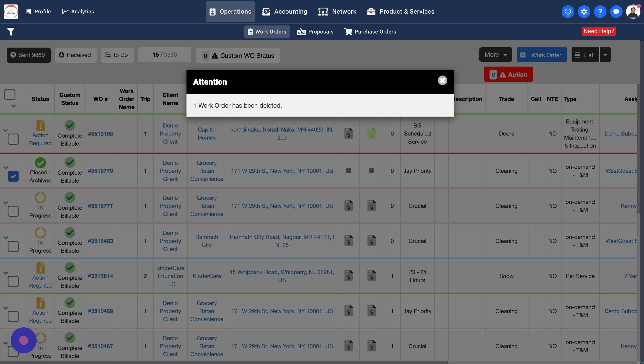Expand the List view dropdown arrow

click(605, 55)
